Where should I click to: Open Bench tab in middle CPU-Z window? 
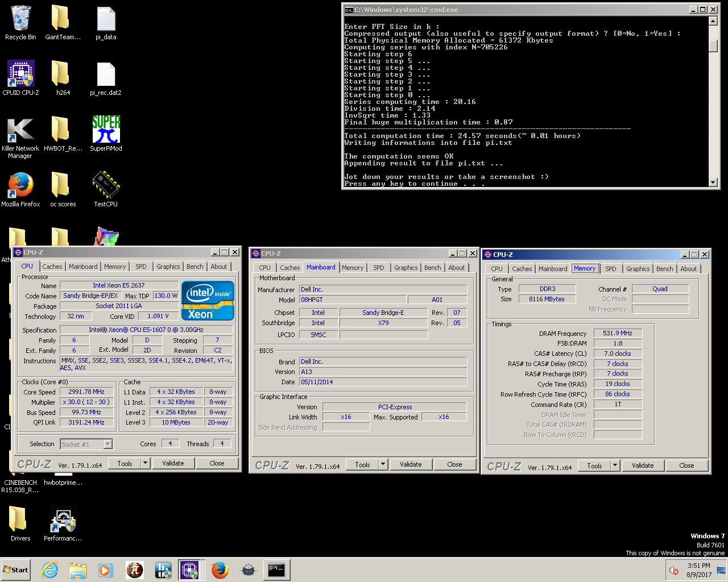(433, 268)
